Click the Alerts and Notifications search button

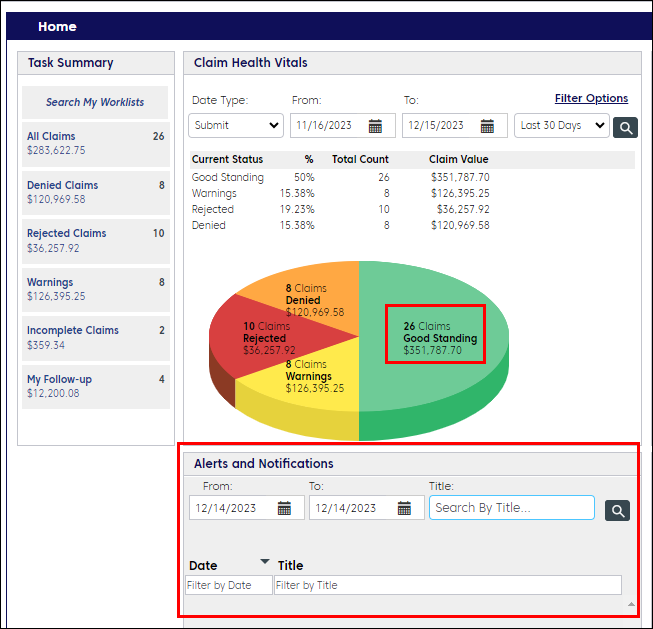click(618, 510)
